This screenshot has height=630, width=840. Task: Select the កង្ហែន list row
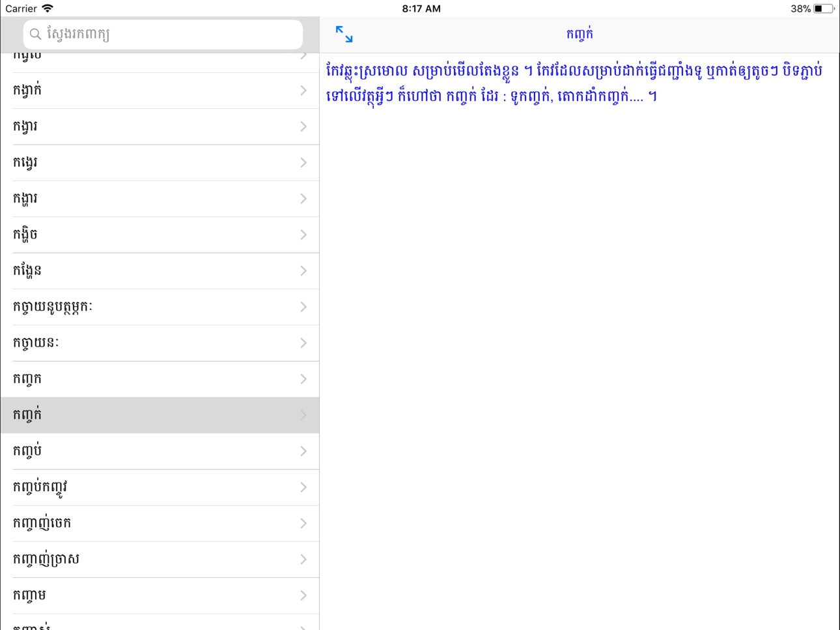[x=160, y=271]
